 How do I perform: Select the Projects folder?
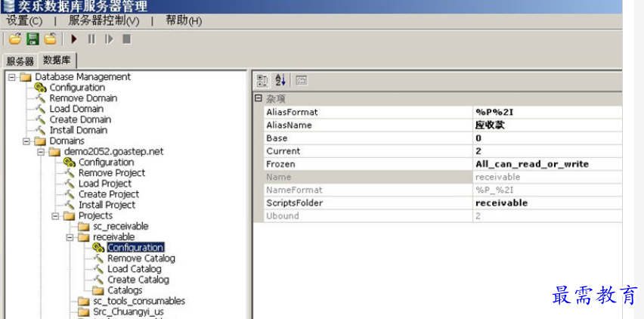96,215
